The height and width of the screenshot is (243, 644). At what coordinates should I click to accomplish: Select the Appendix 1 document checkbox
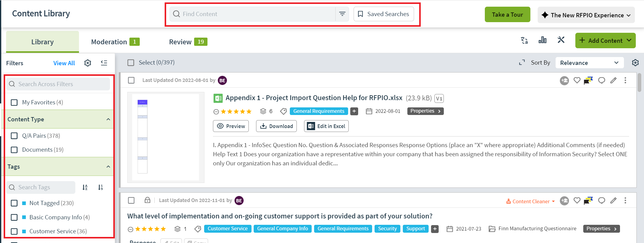pos(131,80)
